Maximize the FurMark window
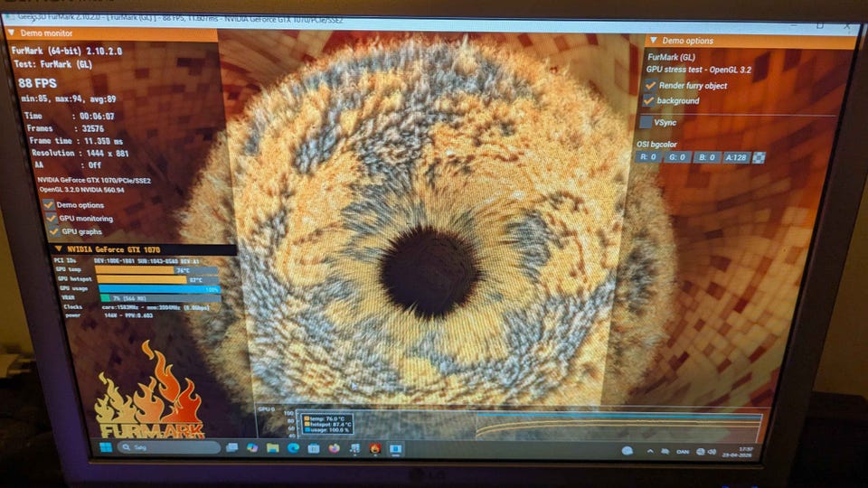868x488 pixels. click(x=820, y=25)
